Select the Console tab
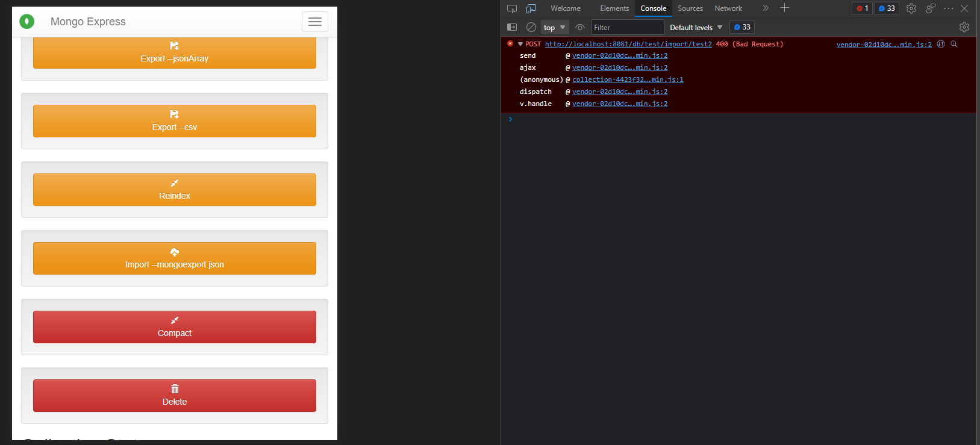The image size is (980, 445). point(654,8)
